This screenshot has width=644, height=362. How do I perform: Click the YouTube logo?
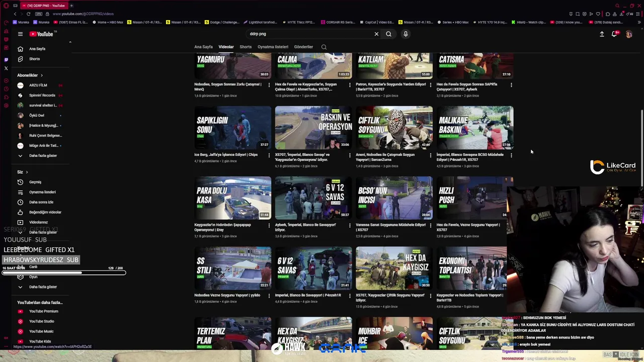pos(41,34)
